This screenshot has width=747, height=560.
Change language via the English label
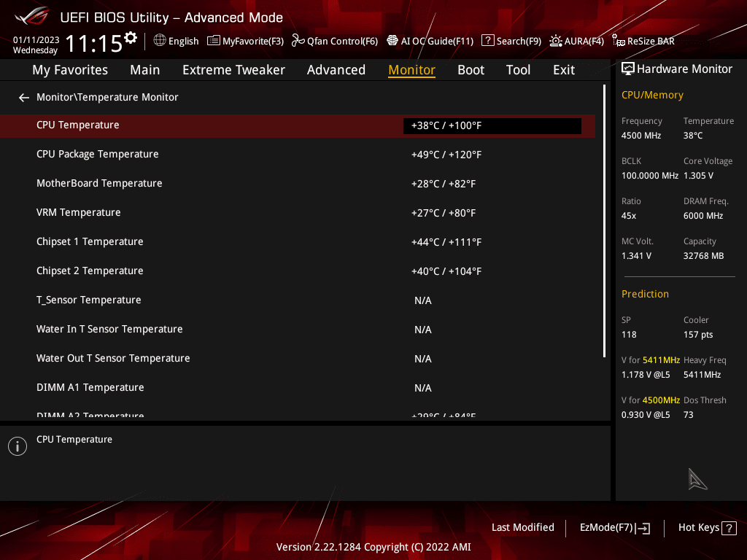[x=183, y=42]
